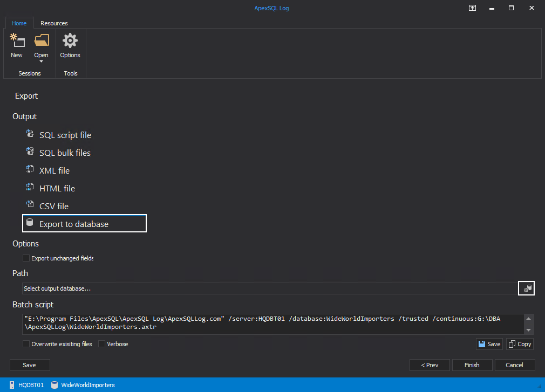Save the batch script with the disk icon button
Viewport: 545px width, 392px height.
pos(489,343)
